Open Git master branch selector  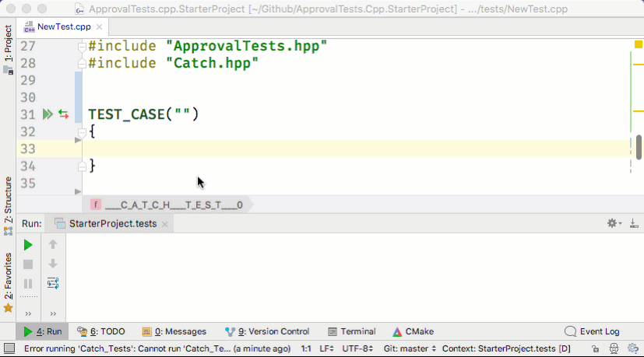pos(410,348)
